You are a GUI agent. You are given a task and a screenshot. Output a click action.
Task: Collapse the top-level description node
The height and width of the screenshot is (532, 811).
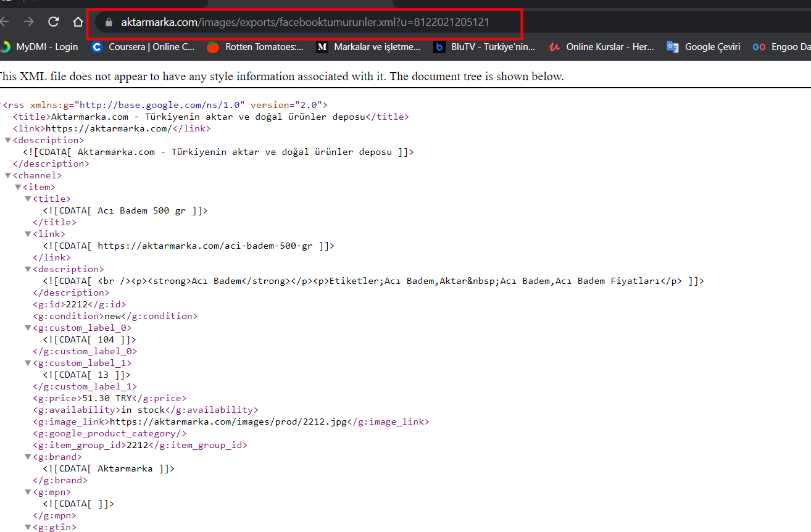pos(7,141)
